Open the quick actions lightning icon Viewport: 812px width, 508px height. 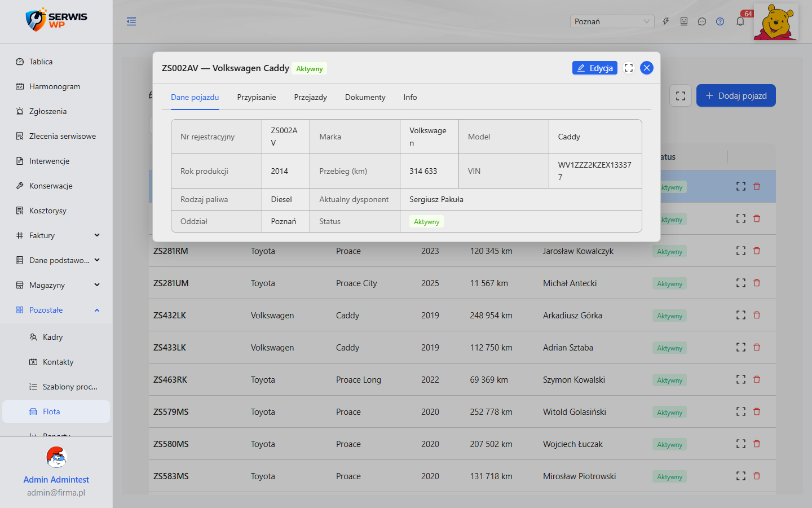point(666,21)
